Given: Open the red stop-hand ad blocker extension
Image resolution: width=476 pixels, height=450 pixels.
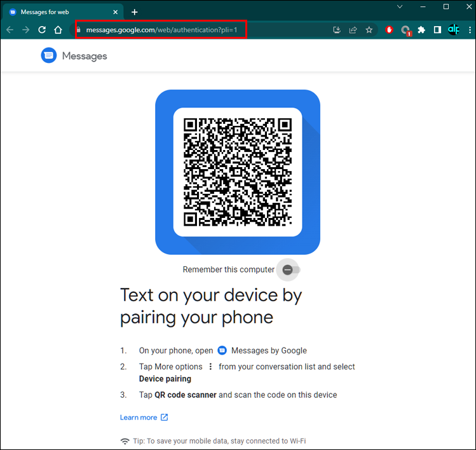Looking at the screenshot, I should click(x=389, y=30).
